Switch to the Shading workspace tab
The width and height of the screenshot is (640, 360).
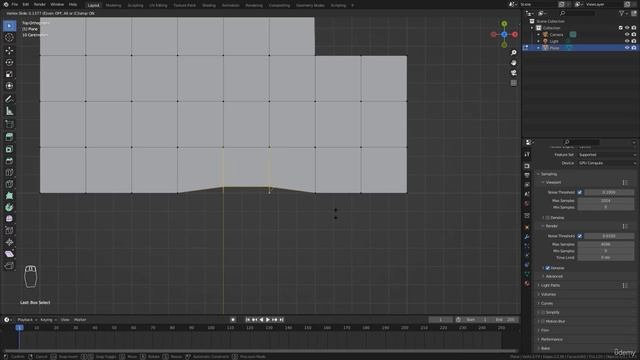coord(209,6)
